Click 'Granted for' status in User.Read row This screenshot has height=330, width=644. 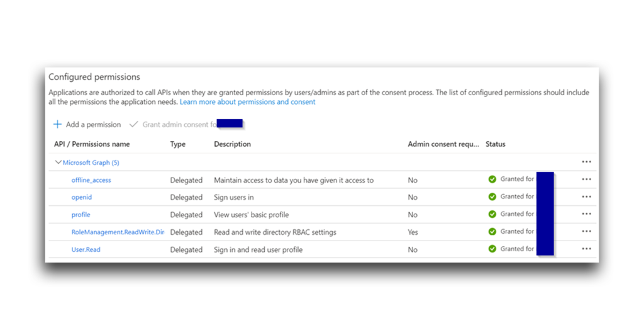pyautogui.click(x=517, y=249)
